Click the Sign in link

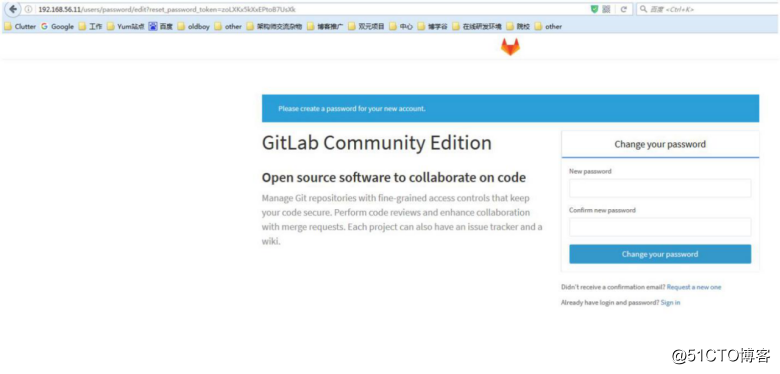pos(670,302)
